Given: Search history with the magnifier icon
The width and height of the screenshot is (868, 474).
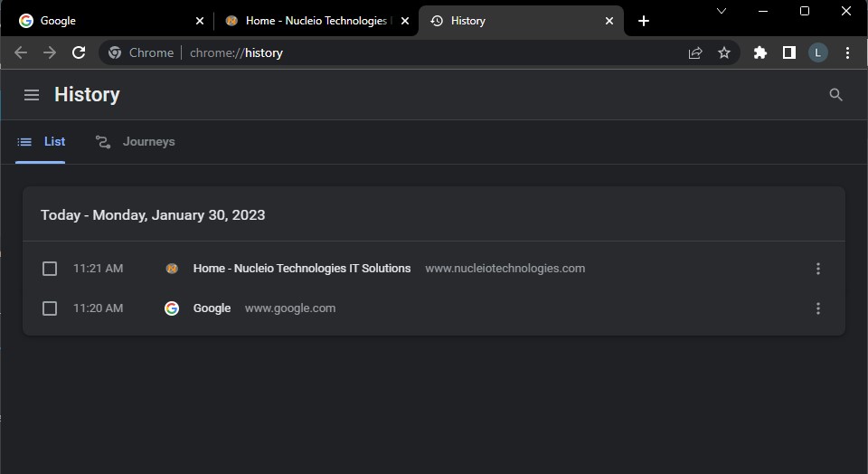Looking at the screenshot, I should [x=835, y=95].
